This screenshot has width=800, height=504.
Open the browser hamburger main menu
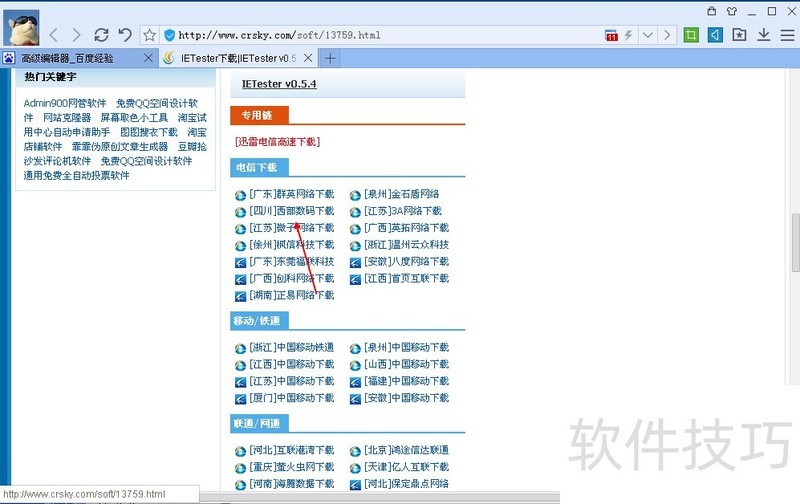(787, 35)
